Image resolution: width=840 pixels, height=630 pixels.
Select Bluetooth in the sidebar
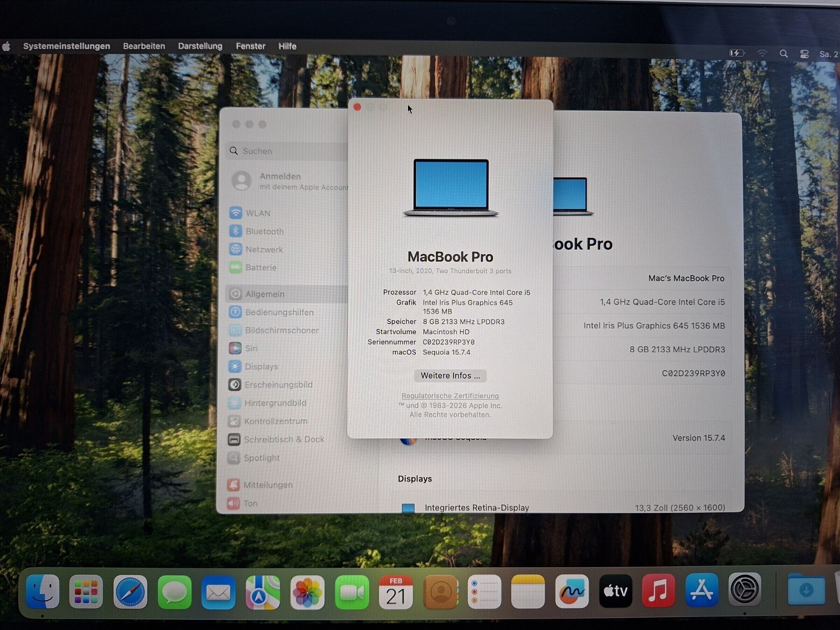tap(264, 231)
